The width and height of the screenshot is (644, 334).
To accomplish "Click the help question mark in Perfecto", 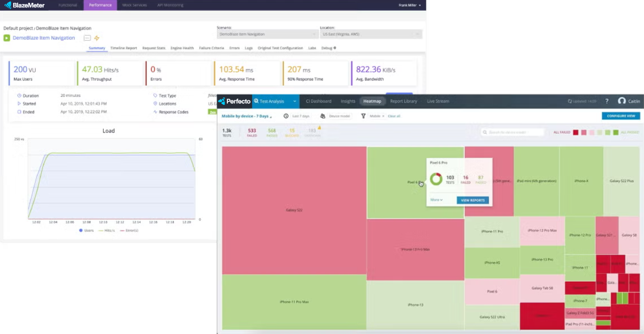I will coord(607,101).
